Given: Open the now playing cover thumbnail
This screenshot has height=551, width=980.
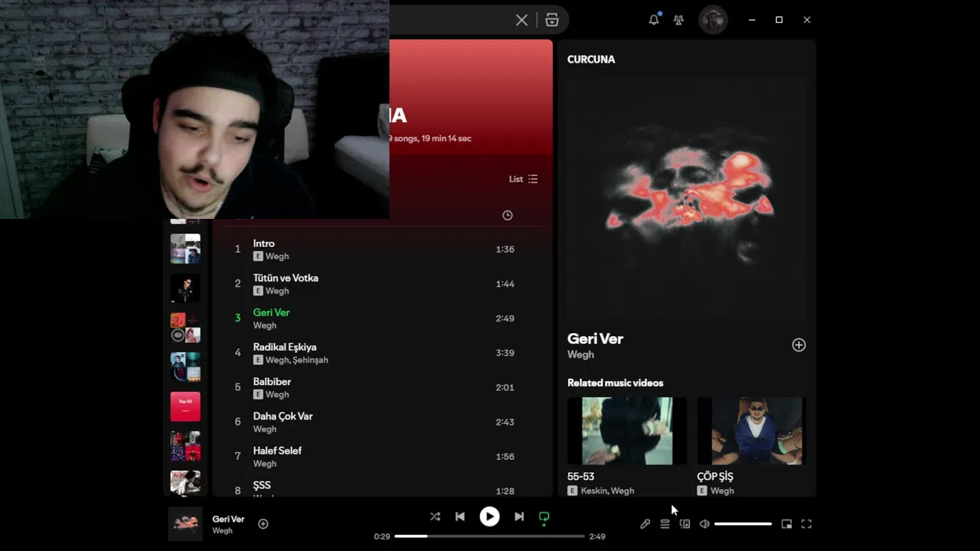Looking at the screenshot, I should pyautogui.click(x=185, y=524).
